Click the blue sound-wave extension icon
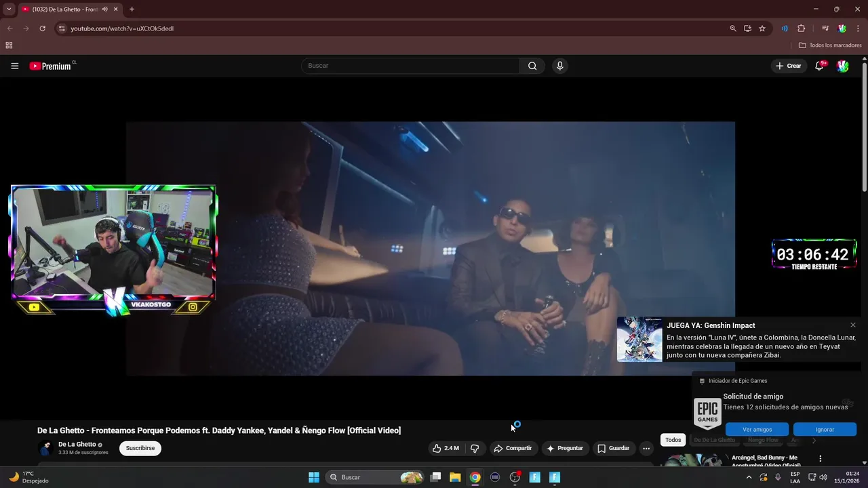The image size is (868, 488). click(x=785, y=28)
